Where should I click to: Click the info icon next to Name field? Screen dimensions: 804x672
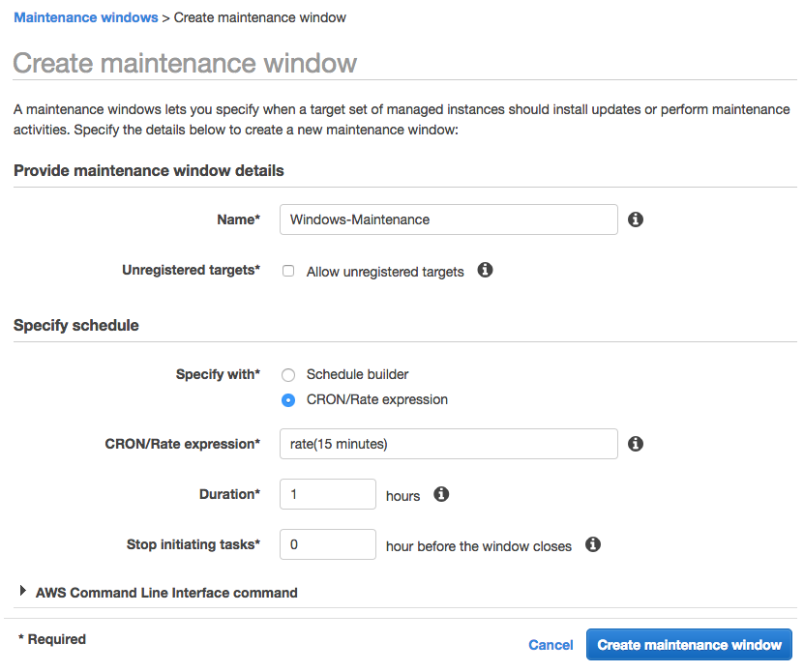tap(636, 219)
